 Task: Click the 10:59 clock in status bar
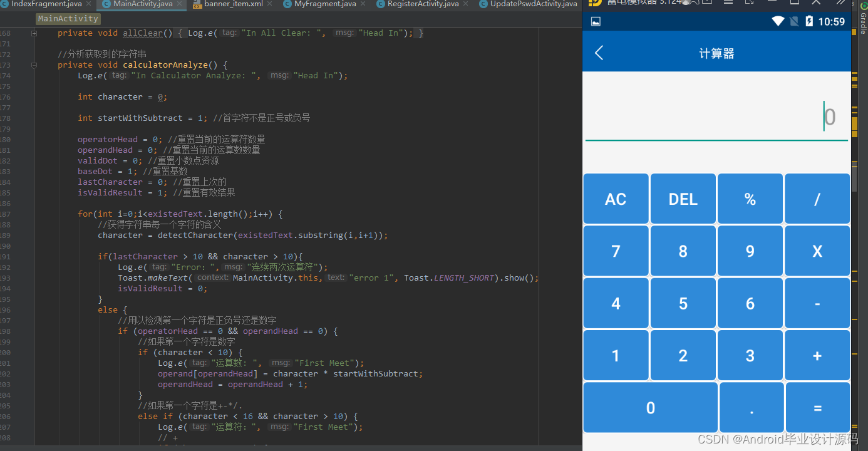(x=831, y=21)
